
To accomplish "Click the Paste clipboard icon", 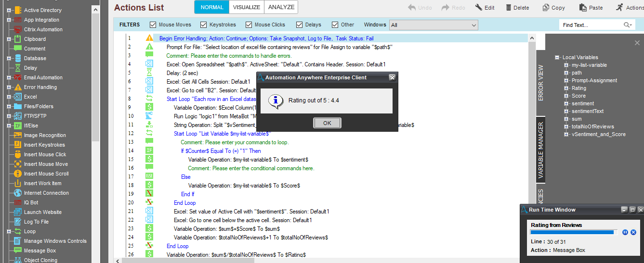I will (x=583, y=8).
